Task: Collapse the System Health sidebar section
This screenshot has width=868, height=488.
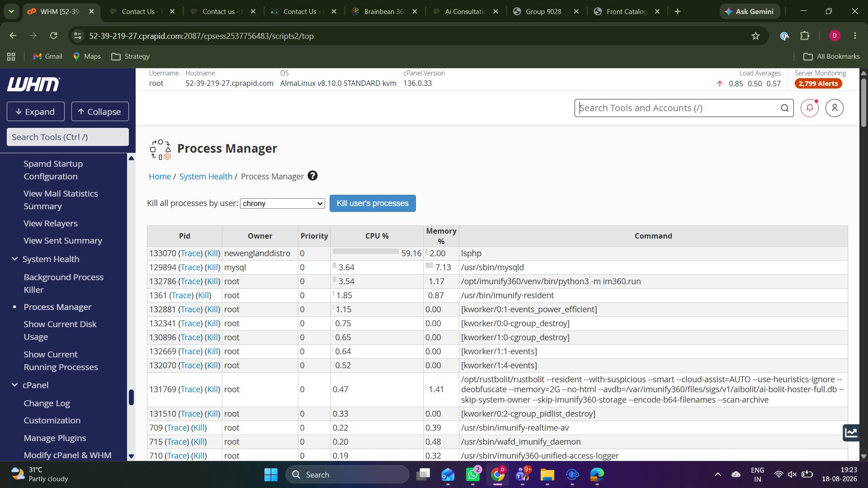Action: pos(14,259)
